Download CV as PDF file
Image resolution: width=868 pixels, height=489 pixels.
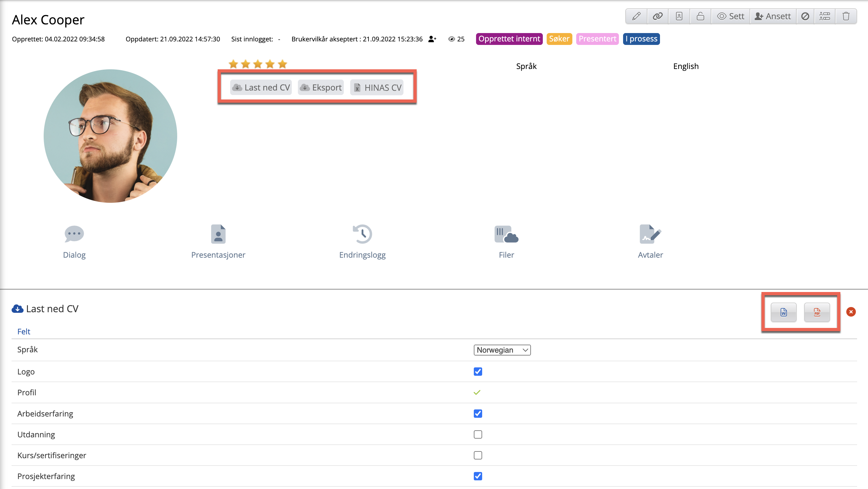pos(817,312)
